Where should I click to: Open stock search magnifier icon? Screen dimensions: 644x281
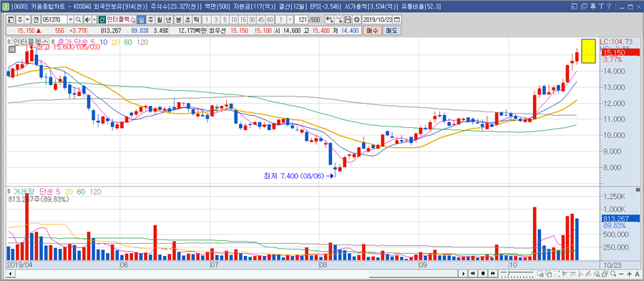coord(79,20)
